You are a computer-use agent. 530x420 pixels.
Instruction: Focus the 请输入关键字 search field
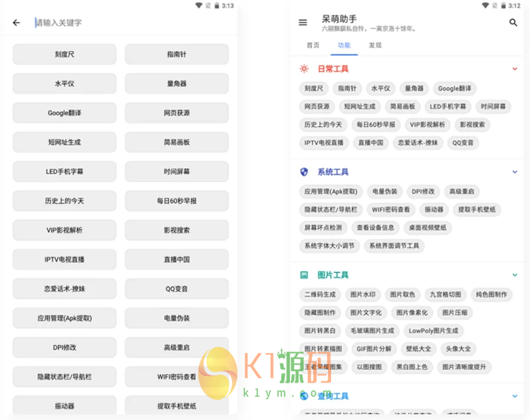(132, 23)
